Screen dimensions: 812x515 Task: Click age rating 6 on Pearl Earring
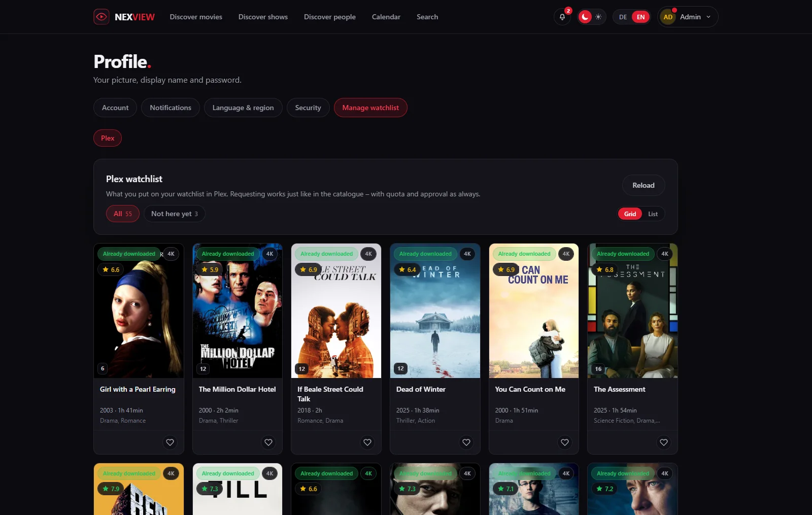[103, 369]
